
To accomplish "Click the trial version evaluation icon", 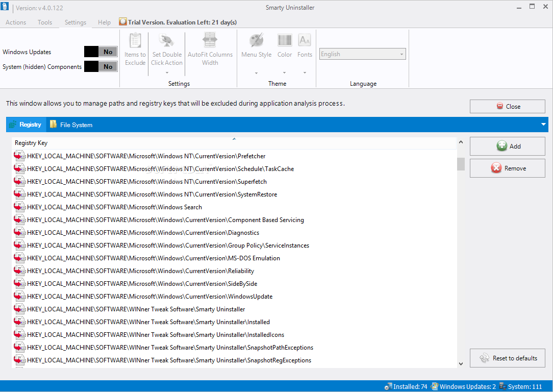I will pyautogui.click(x=123, y=22).
